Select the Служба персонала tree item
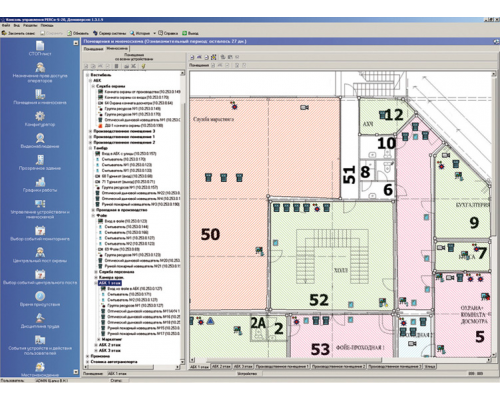The image size is (500, 400). click(x=116, y=272)
